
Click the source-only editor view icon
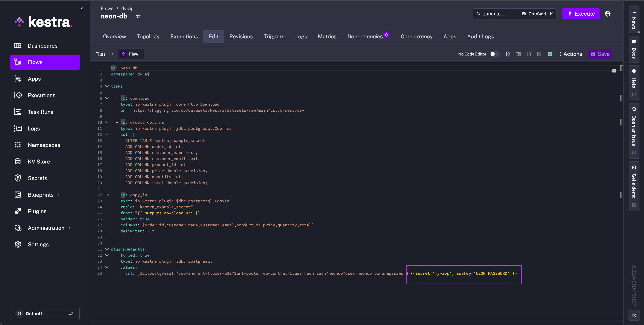[x=508, y=54]
